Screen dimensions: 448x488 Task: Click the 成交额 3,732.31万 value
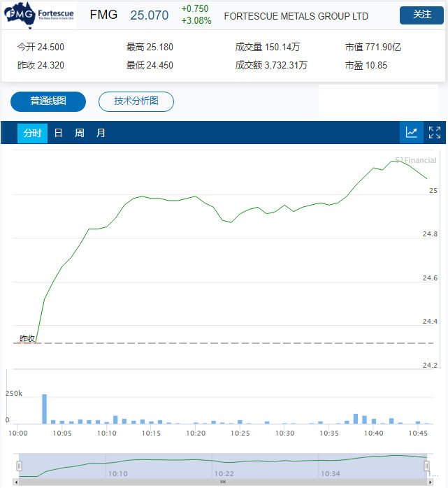tap(271, 65)
